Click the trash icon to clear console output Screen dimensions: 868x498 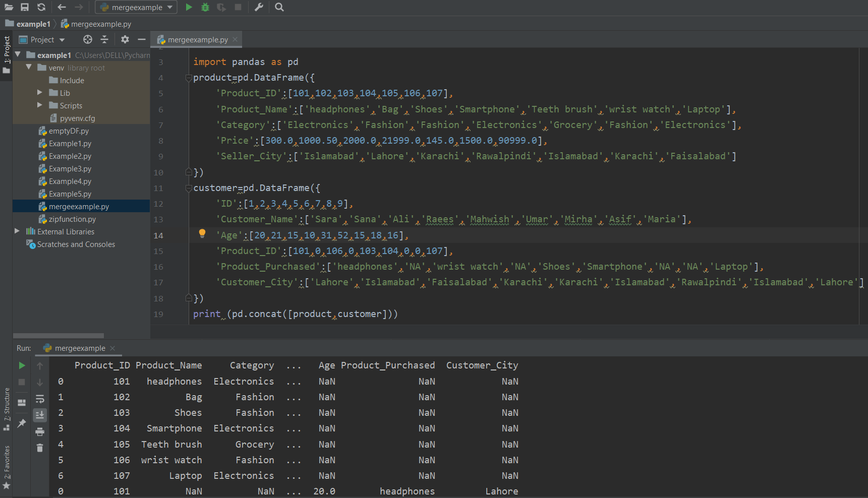pos(40,448)
